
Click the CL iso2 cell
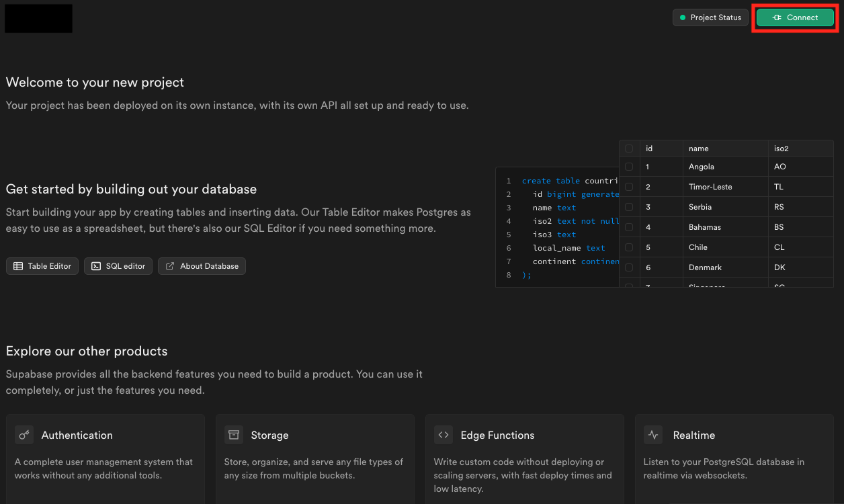(801, 247)
